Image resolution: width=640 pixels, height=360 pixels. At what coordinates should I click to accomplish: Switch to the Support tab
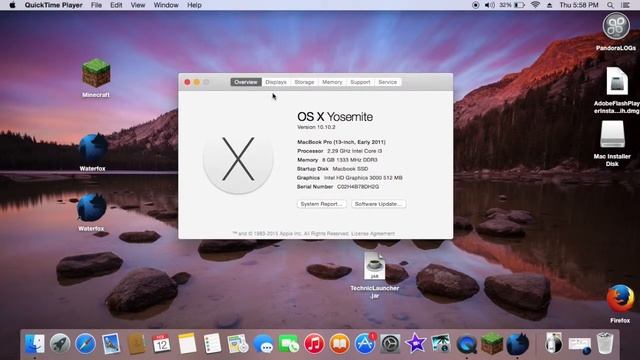coord(360,82)
